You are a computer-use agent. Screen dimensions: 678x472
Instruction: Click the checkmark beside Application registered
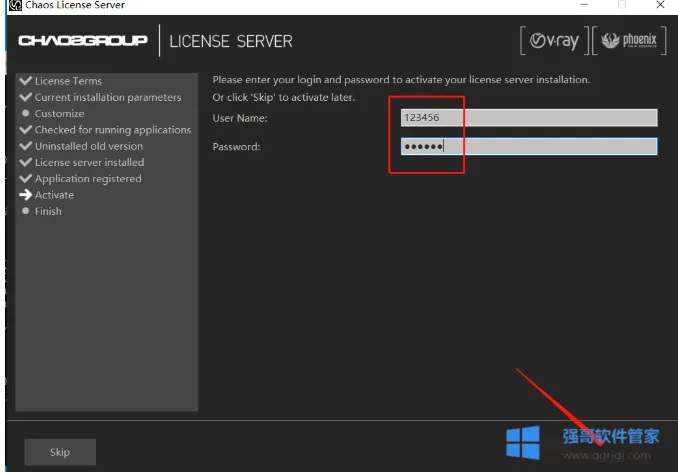(x=26, y=178)
